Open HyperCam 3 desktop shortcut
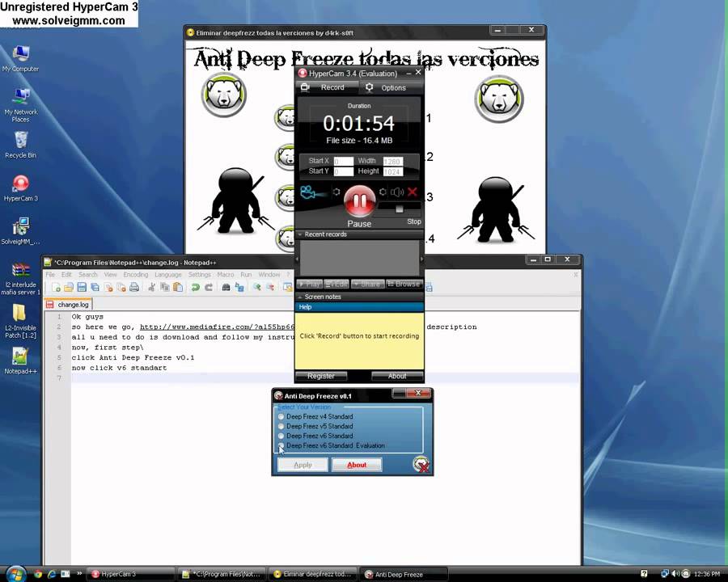The width and height of the screenshot is (728, 582). point(20,188)
